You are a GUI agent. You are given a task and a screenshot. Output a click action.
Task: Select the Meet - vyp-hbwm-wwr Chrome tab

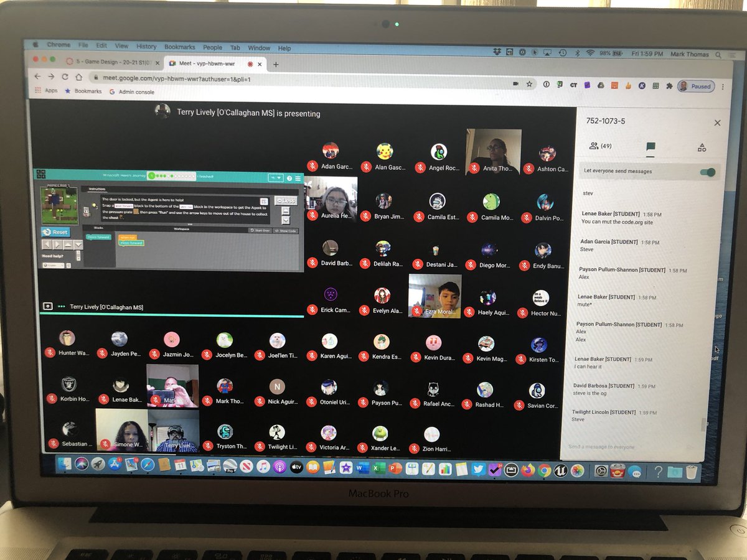[215, 63]
